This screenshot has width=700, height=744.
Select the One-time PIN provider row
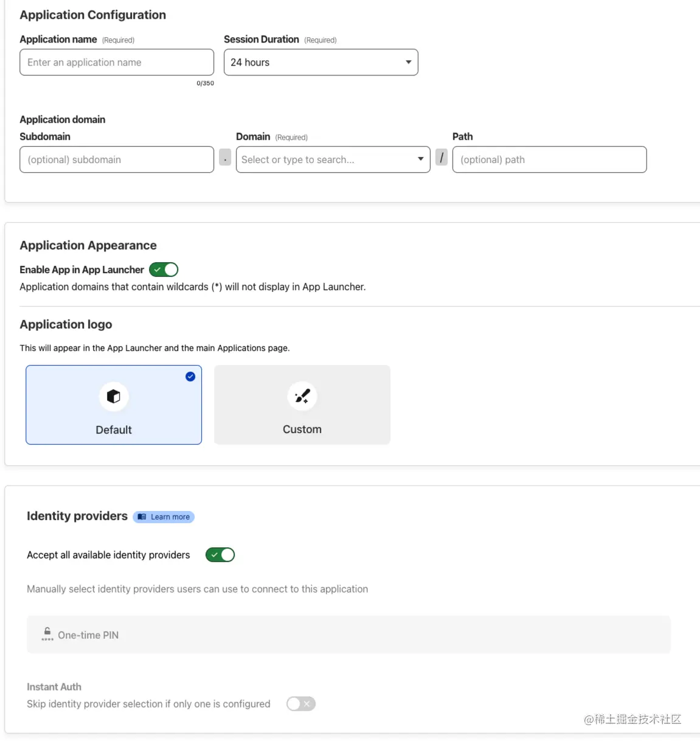point(348,634)
